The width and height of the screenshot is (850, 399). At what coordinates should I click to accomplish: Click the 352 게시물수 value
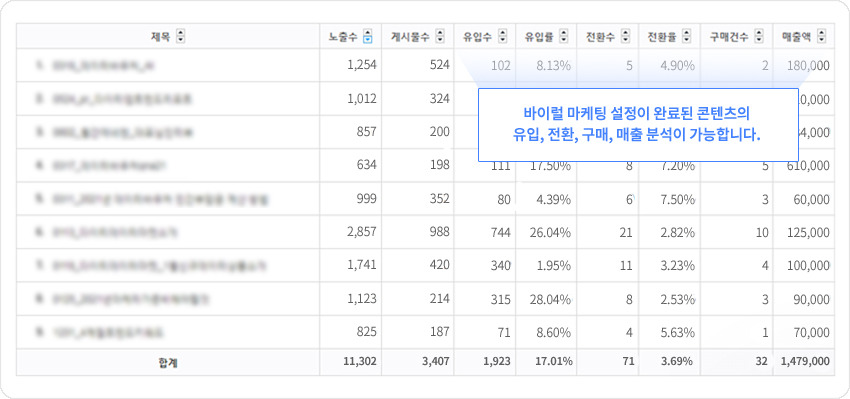pyautogui.click(x=440, y=199)
